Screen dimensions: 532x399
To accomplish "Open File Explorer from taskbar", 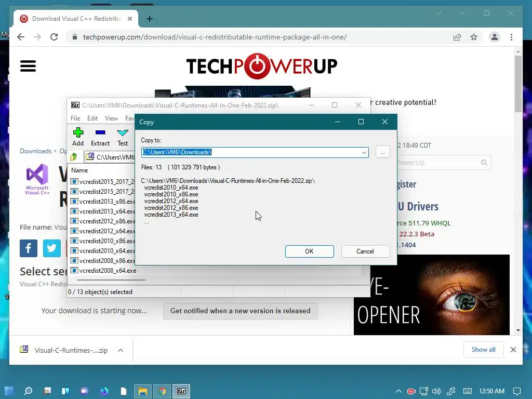I will pyautogui.click(x=143, y=391).
